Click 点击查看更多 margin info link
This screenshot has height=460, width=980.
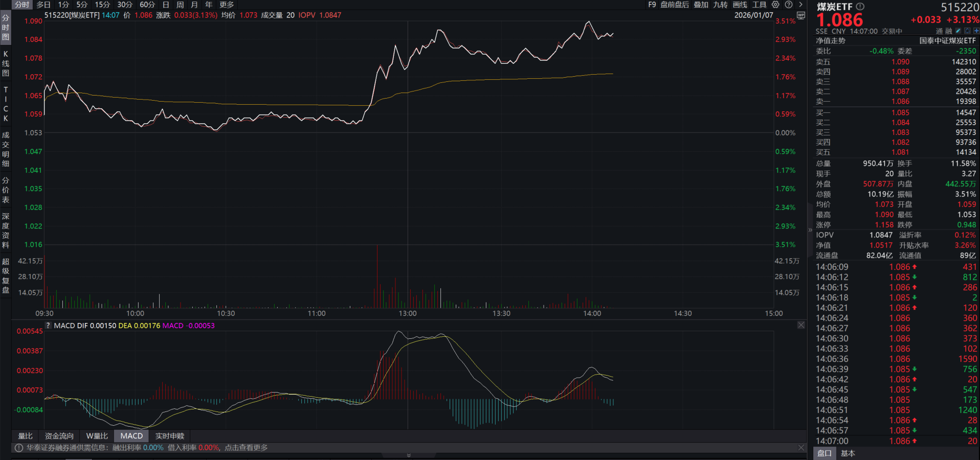246,448
